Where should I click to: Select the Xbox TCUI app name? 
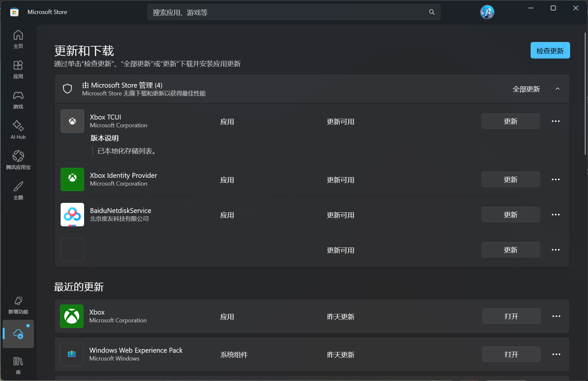point(106,117)
